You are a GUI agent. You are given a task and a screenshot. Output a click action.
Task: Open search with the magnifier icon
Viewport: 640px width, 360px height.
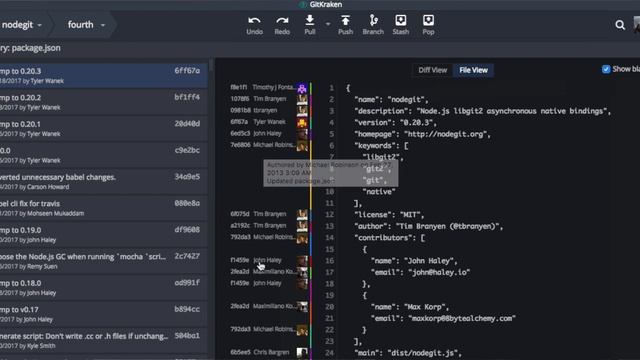pyautogui.click(x=620, y=25)
